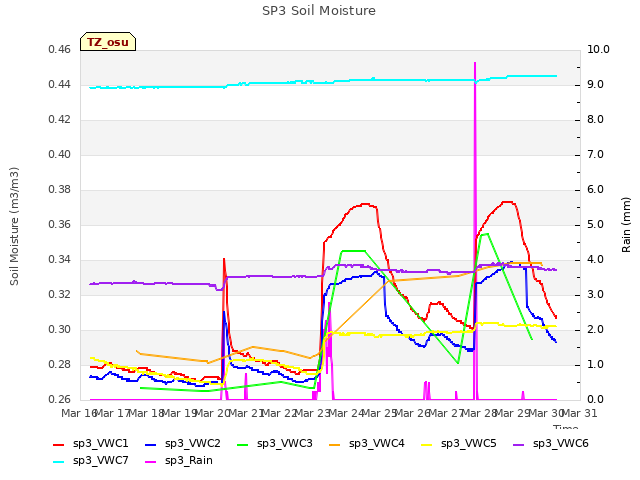
Task: Click the yellow sp3_VWC5 legend color marker
Action: [427, 444]
